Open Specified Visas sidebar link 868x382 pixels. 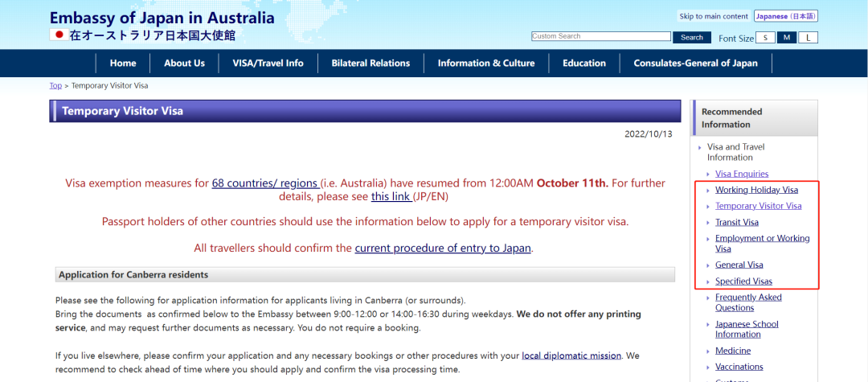coord(743,281)
